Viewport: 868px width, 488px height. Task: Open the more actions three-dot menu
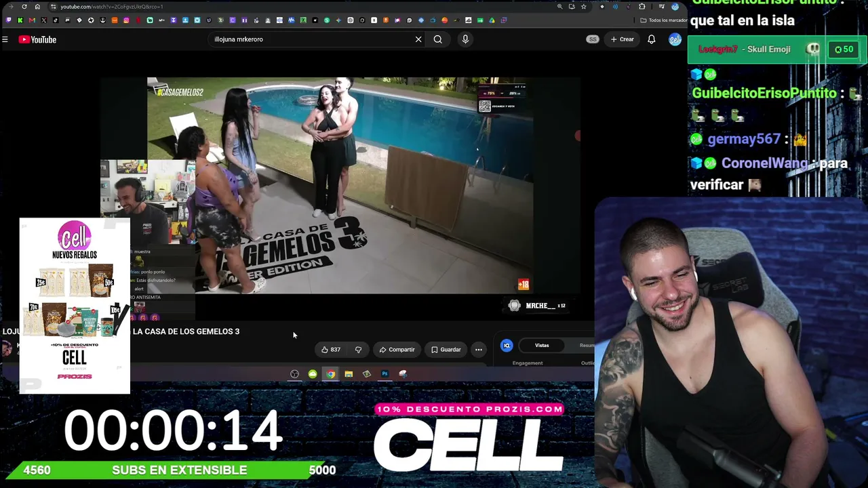click(x=479, y=350)
